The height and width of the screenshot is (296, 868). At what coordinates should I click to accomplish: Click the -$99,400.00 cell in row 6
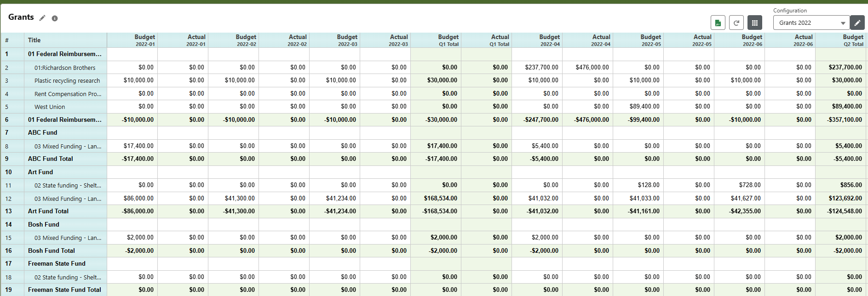point(638,120)
